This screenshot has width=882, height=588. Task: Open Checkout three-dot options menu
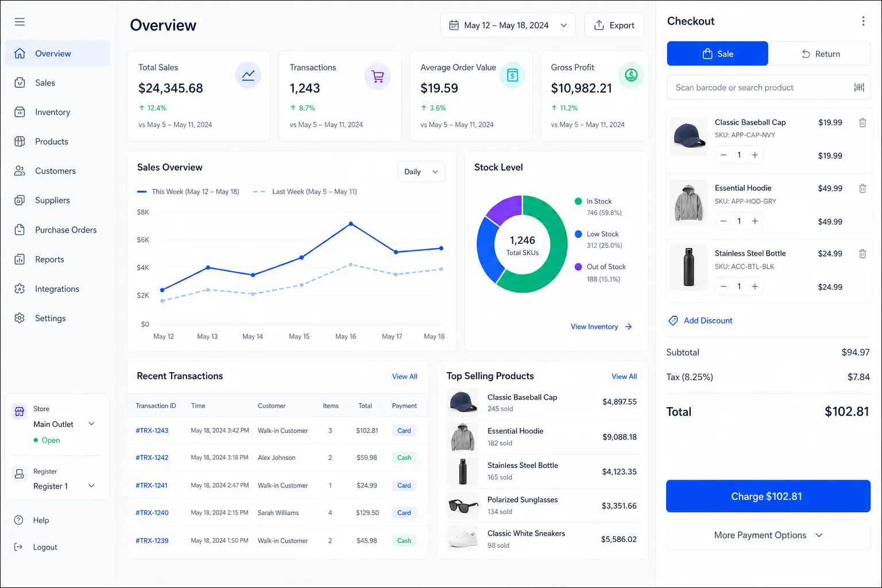point(863,21)
